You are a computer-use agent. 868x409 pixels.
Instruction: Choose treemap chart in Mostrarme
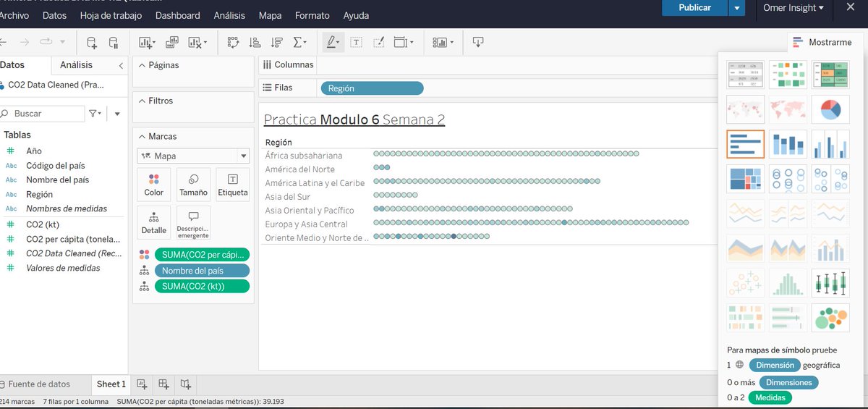point(746,179)
